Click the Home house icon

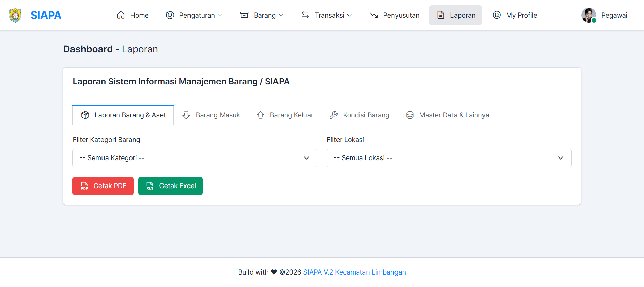coord(121,15)
